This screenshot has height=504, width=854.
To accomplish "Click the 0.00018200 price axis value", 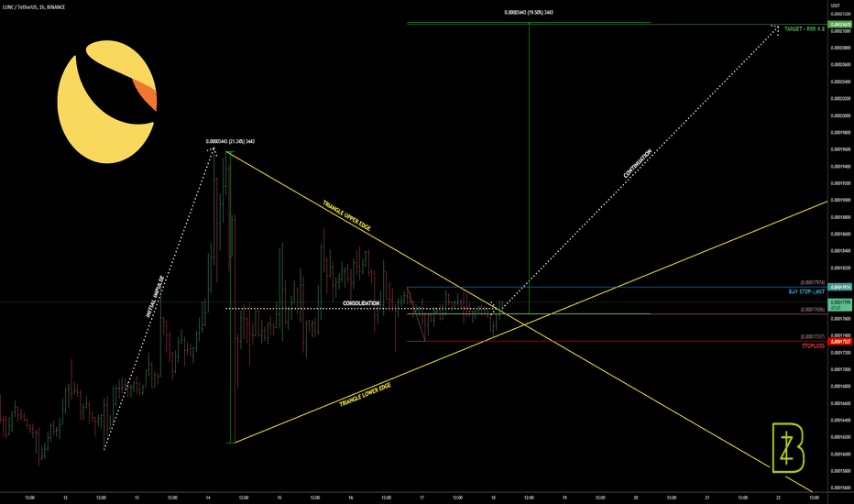I will tap(841, 268).
